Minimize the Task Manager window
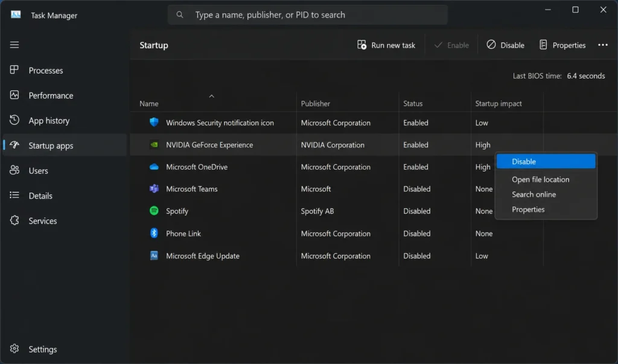This screenshot has height=364, width=618. pyautogui.click(x=548, y=10)
